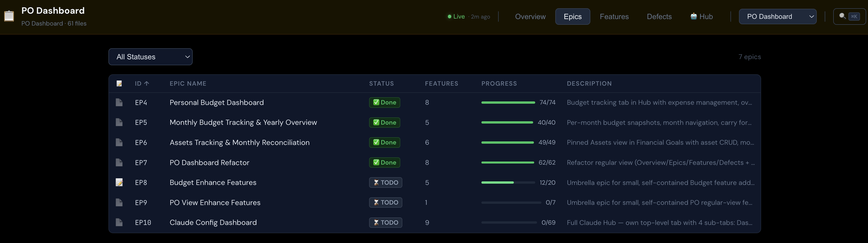
Task: Click the EP10 progress bar at 0/69
Action: (509, 222)
